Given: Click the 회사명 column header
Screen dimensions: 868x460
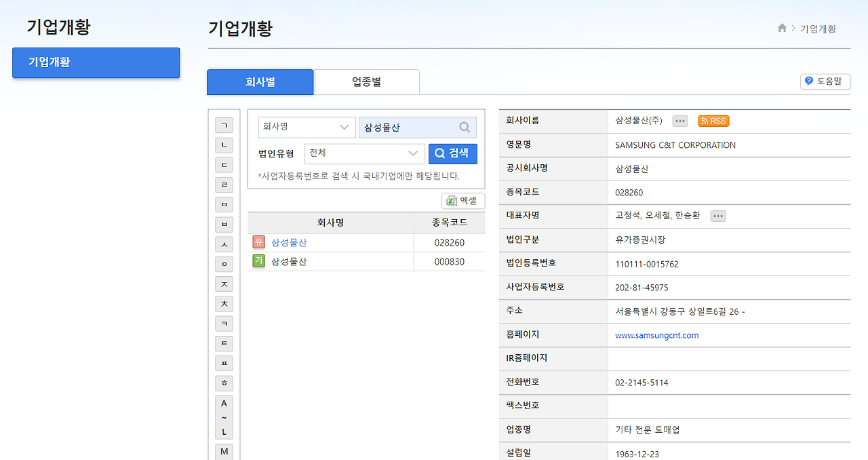Looking at the screenshot, I should click(330, 223).
